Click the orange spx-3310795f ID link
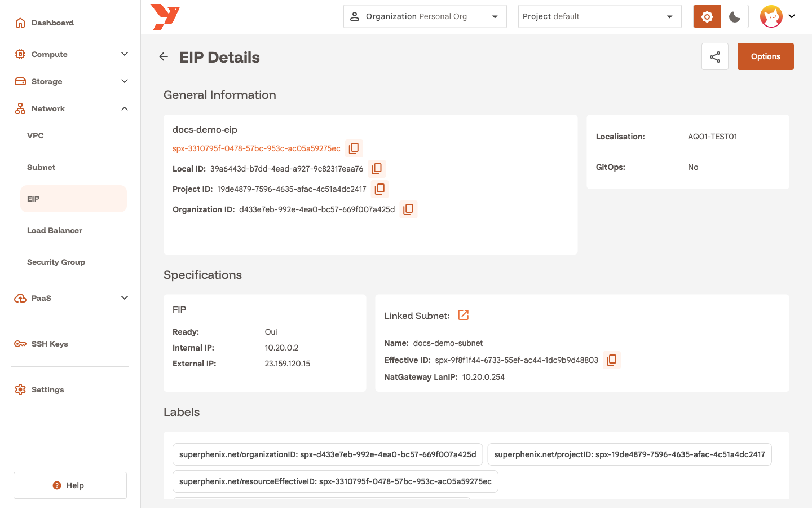Screen dimensions: 812x508 pos(257,148)
